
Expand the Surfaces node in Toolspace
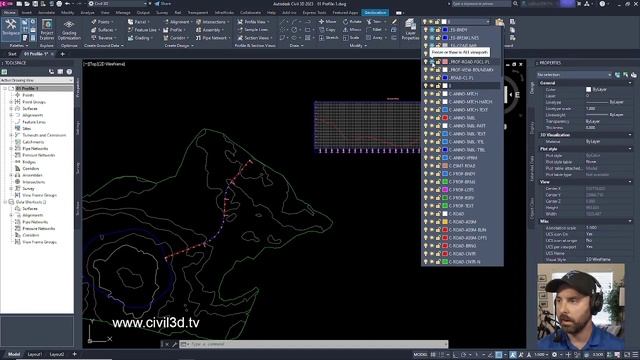pyautogui.click(x=11, y=109)
